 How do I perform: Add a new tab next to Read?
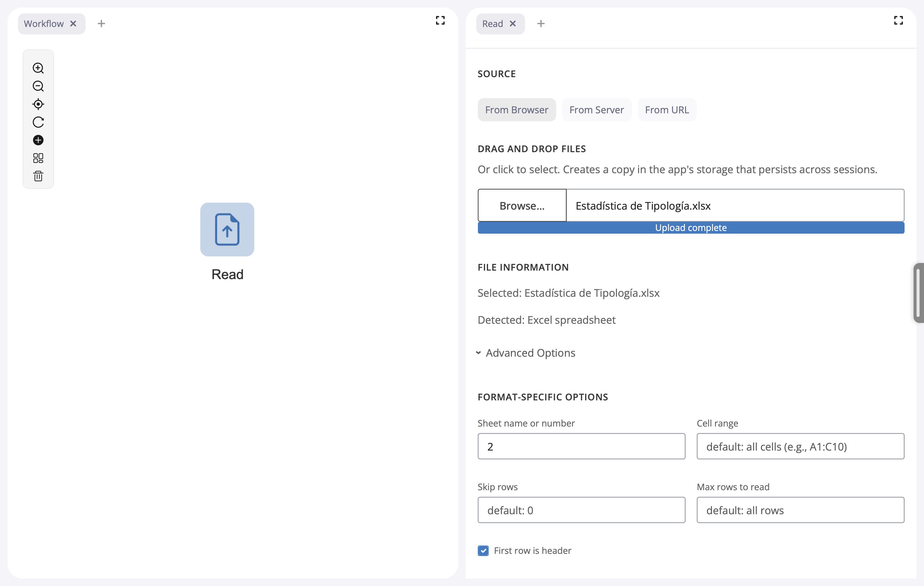coord(541,24)
